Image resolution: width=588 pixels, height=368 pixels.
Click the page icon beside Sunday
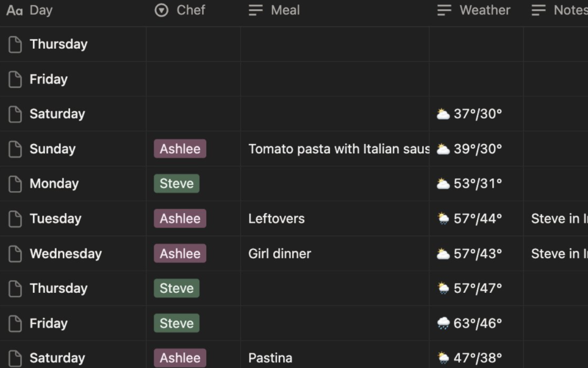[15, 149]
